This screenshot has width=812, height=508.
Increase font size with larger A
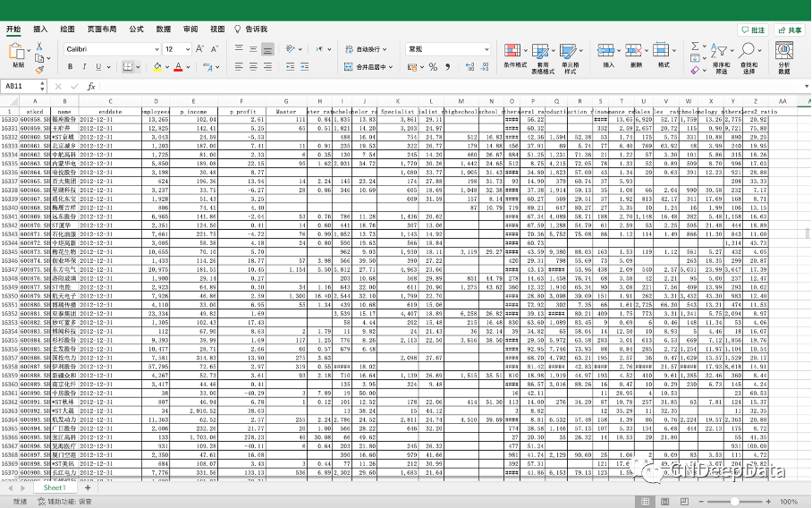[200, 49]
